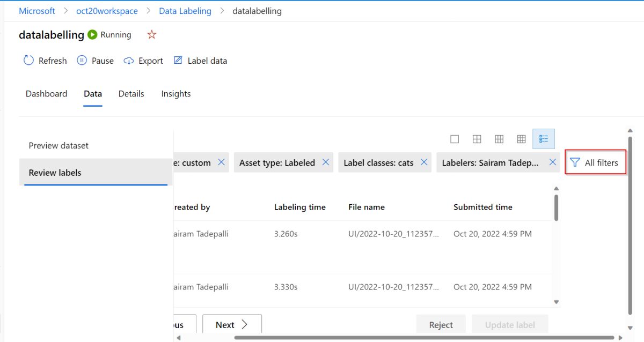Click the horizontal scrollbar at bottom
The height and width of the screenshot is (342, 644).
pyautogui.click(x=424, y=338)
